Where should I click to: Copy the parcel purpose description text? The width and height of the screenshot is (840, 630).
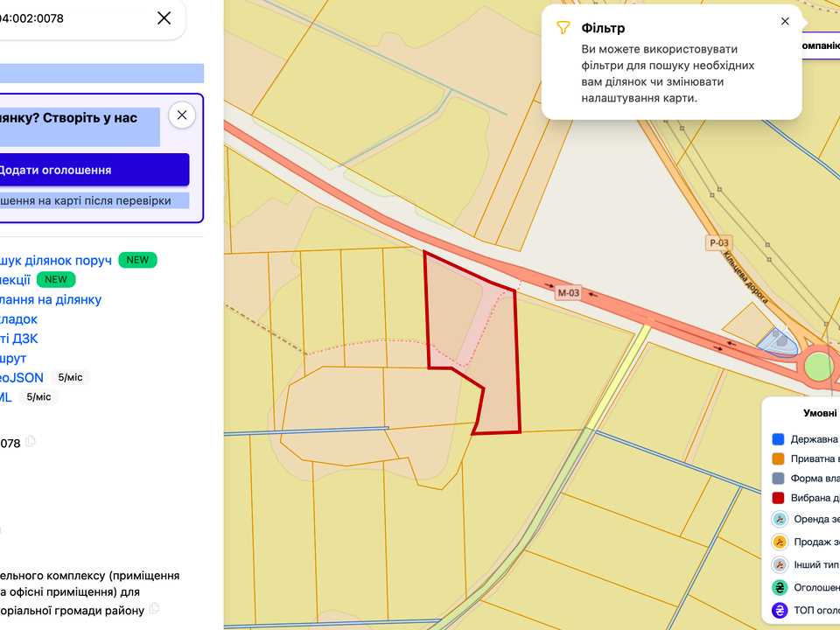tap(154, 609)
